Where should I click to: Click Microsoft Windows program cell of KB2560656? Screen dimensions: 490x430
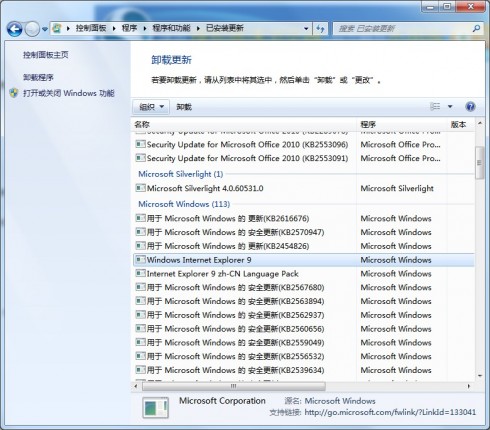click(396, 329)
